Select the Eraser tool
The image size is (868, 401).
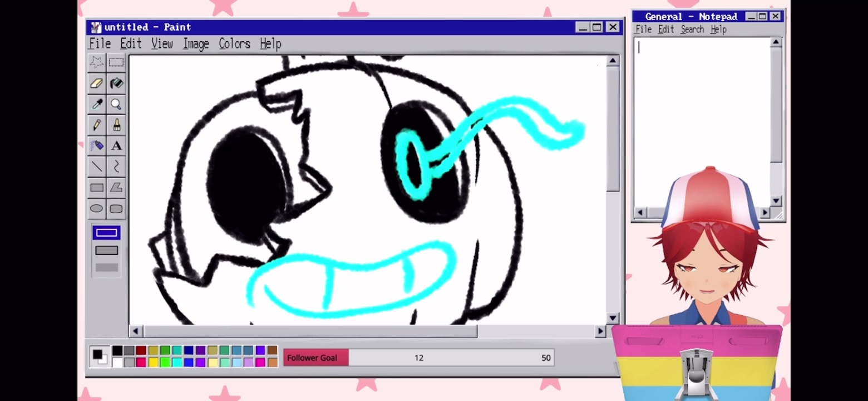click(x=97, y=84)
